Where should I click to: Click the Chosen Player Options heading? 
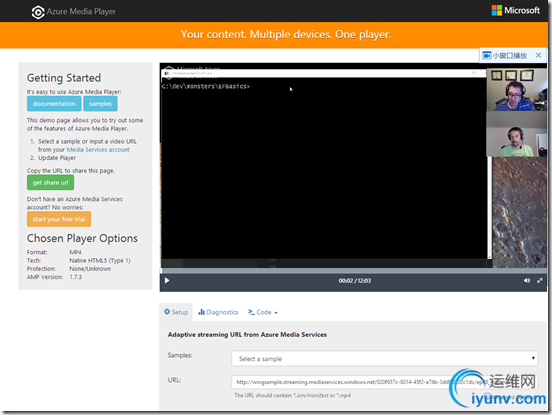point(82,238)
